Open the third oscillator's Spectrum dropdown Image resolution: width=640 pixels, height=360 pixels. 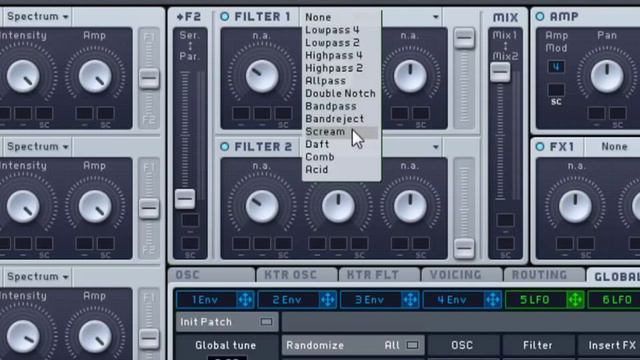[38, 277]
